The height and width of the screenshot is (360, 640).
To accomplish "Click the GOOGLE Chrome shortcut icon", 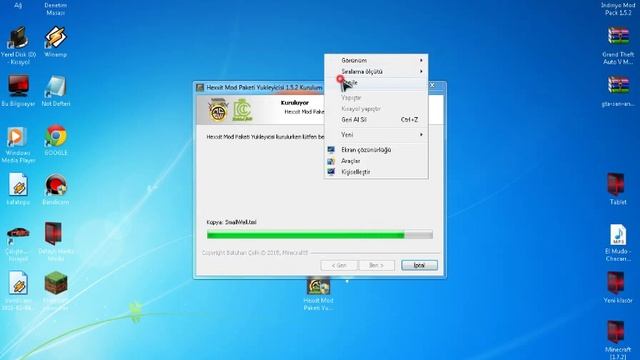I will pos(56,136).
